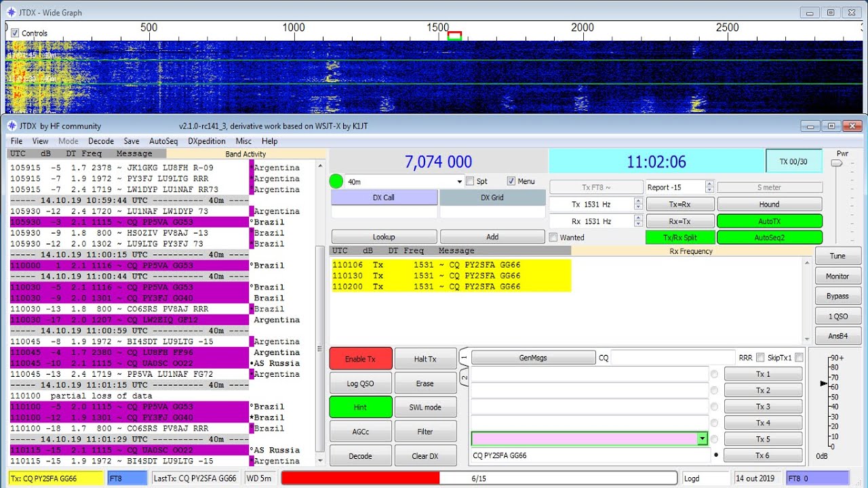Click the signal level meter arrow near 60
Viewport: 868px width, 488px height.
824,384
